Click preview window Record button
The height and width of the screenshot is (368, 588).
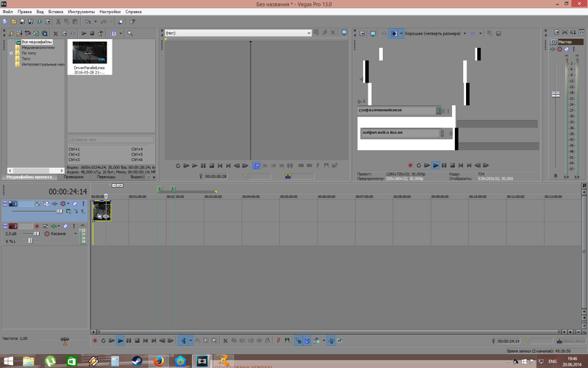pyautogui.click(x=410, y=165)
